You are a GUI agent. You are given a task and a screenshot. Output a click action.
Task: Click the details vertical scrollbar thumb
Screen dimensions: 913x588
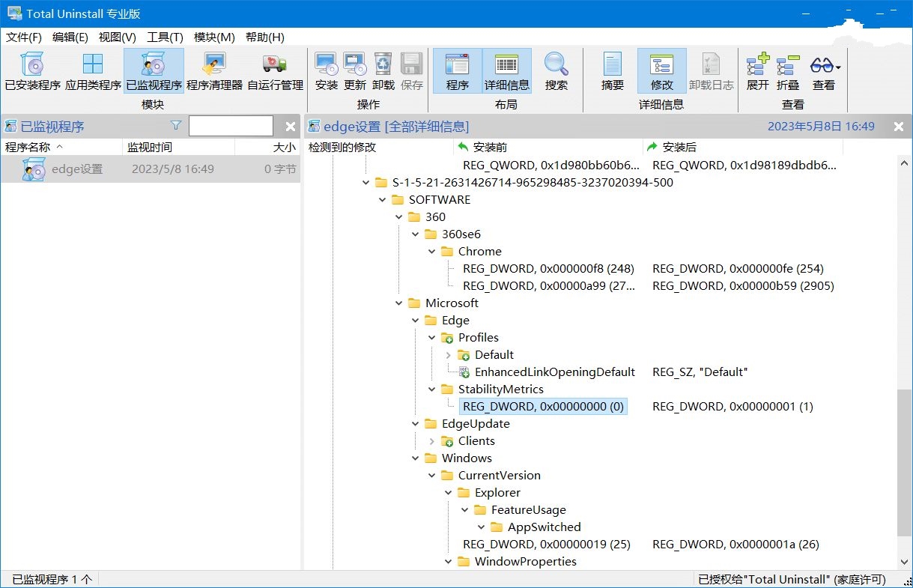[x=905, y=462]
